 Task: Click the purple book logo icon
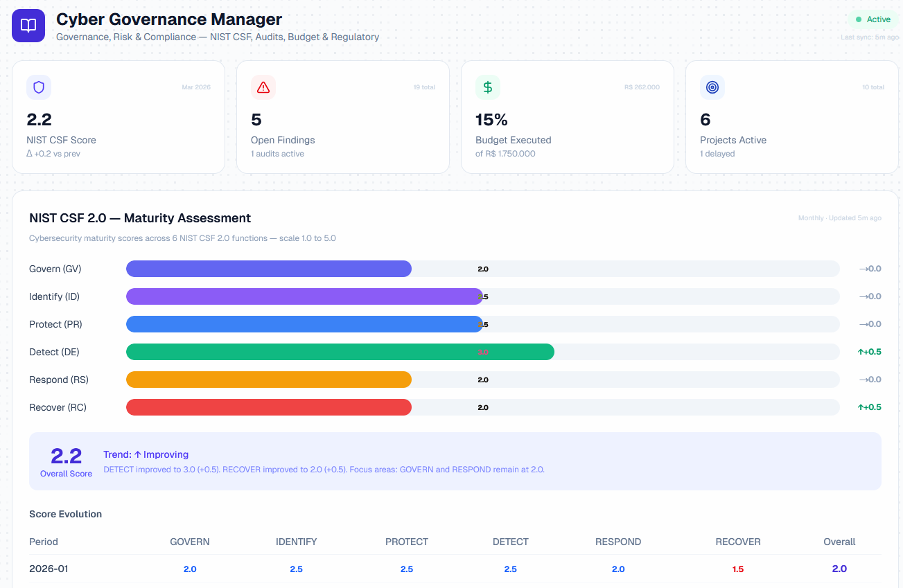pyautogui.click(x=28, y=25)
